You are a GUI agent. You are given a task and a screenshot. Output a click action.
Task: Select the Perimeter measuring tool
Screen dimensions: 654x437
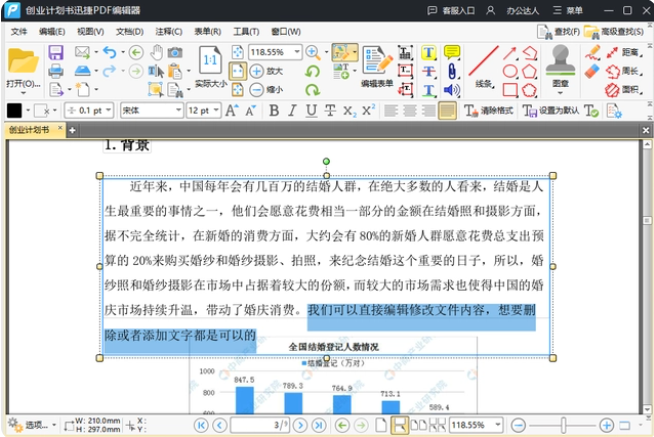coord(624,71)
